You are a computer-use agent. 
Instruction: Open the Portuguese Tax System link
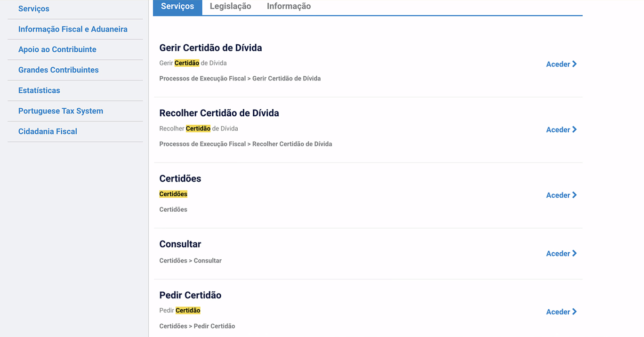(61, 111)
